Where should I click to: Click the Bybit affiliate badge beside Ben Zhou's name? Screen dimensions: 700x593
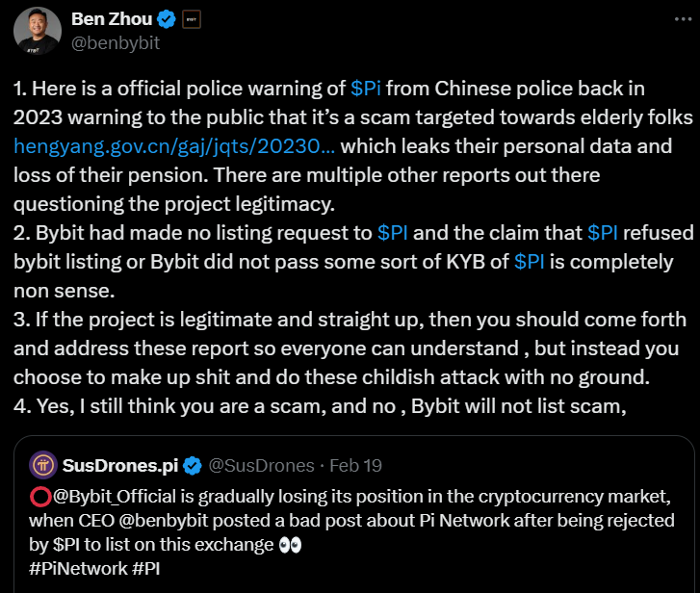[x=191, y=19]
